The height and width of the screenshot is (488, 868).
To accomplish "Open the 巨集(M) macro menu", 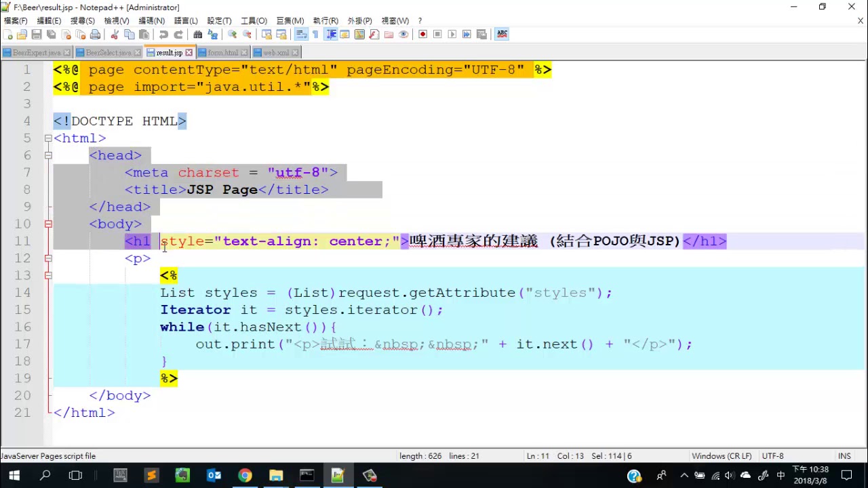I will (x=290, y=21).
